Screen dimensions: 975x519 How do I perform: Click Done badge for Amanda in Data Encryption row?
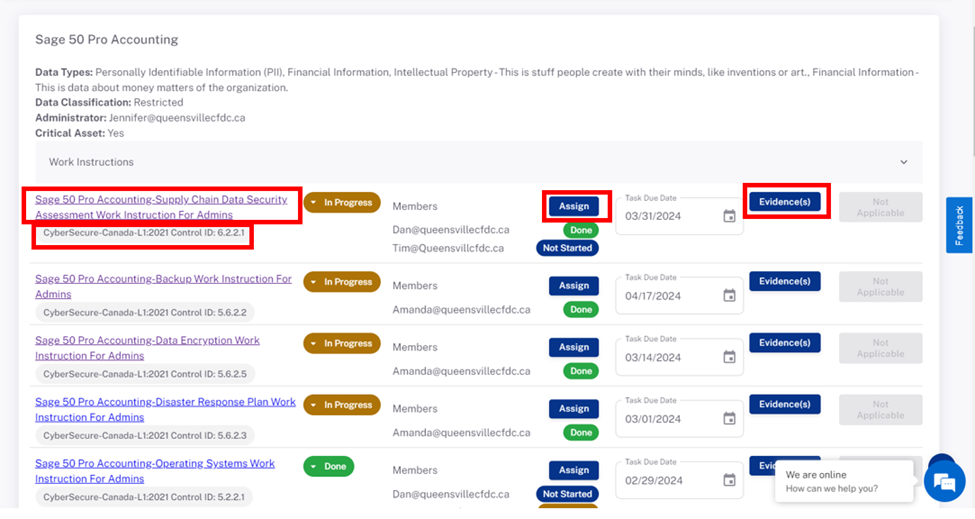pos(581,371)
